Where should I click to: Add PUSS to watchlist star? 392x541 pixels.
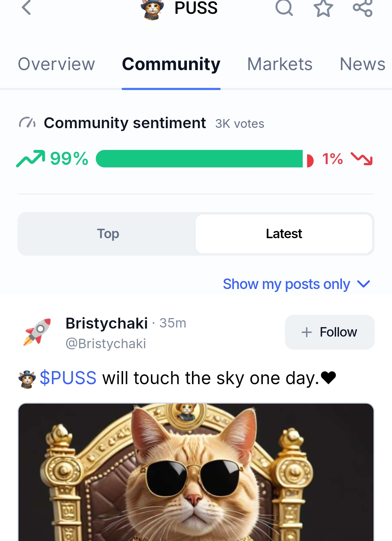pyautogui.click(x=323, y=8)
